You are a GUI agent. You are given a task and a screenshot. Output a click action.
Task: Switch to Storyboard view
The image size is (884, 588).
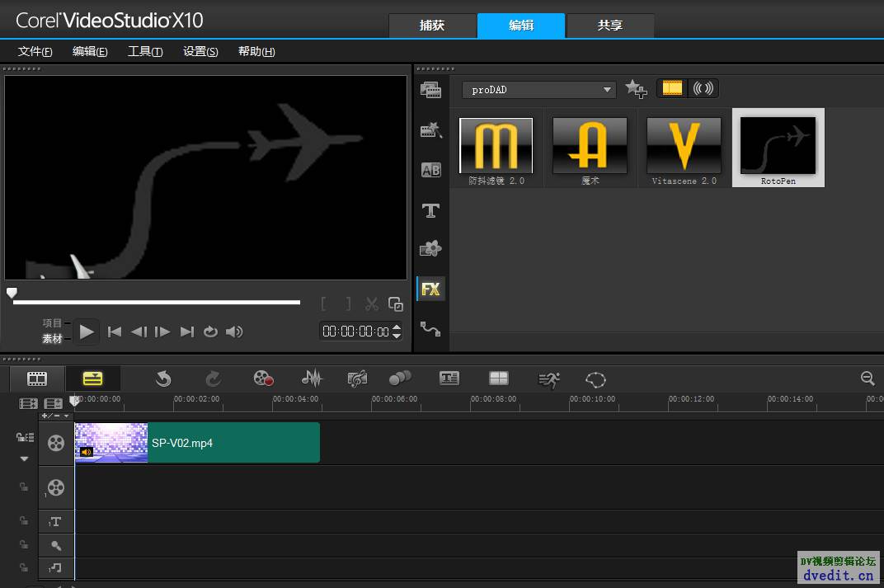[x=37, y=379]
